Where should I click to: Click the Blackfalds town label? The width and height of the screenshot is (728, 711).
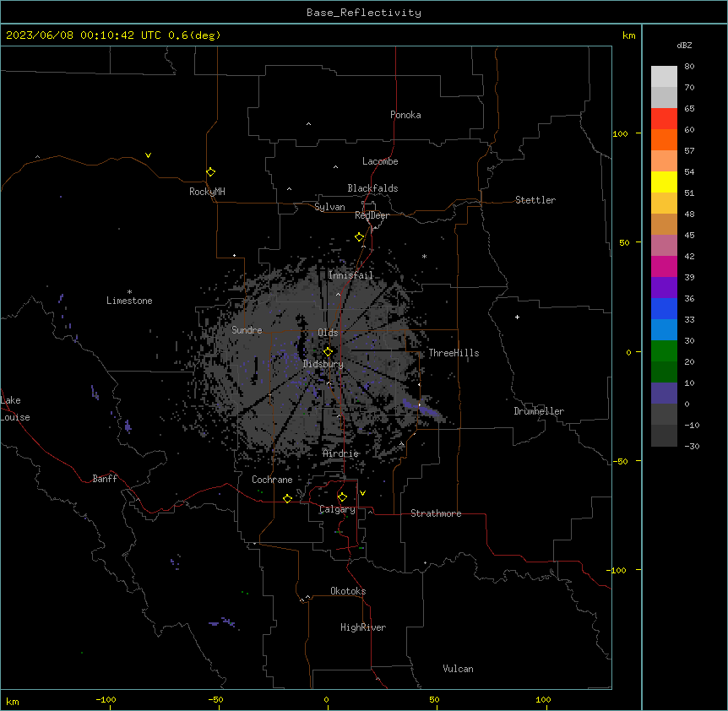[372, 188]
